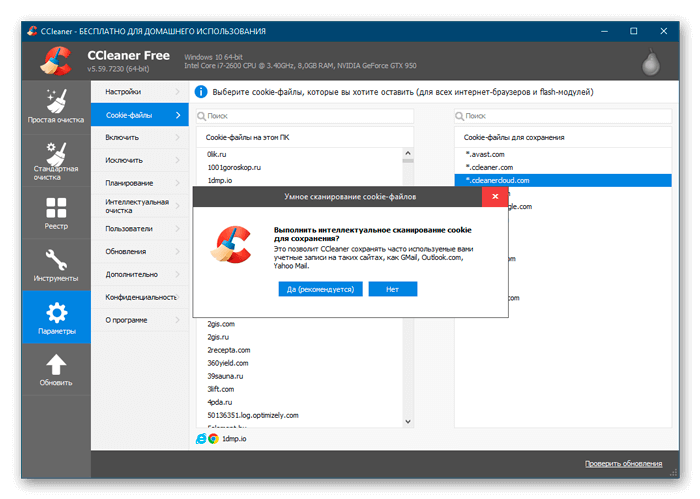Click the cookie list scrollbar thumb
Image resolution: width=700 pixels, height=499 pixels.
(408, 161)
